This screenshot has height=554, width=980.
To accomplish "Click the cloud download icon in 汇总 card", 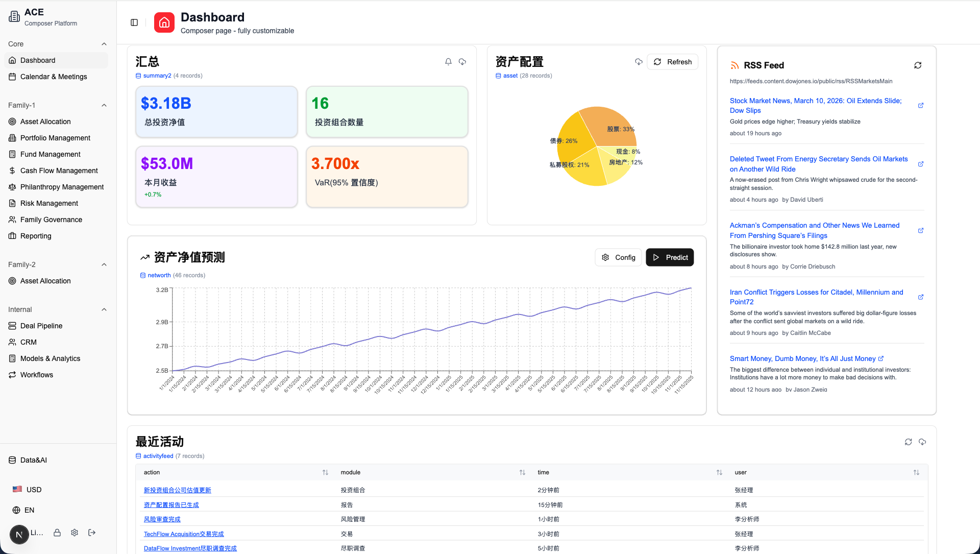I will [462, 62].
